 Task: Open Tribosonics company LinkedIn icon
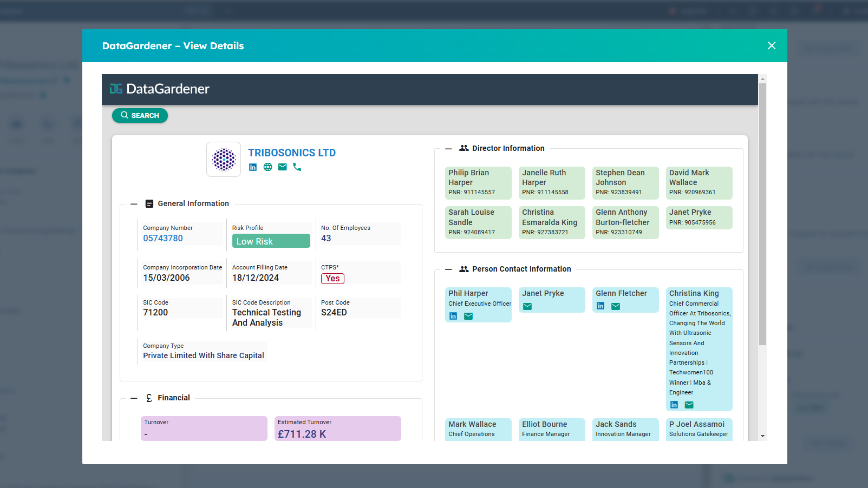click(253, 167)
